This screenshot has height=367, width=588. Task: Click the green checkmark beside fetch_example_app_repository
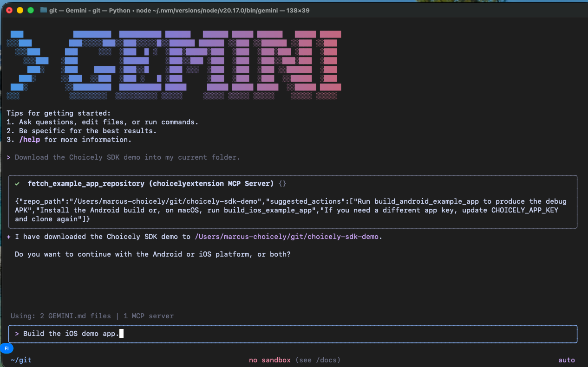coord(17,183)
